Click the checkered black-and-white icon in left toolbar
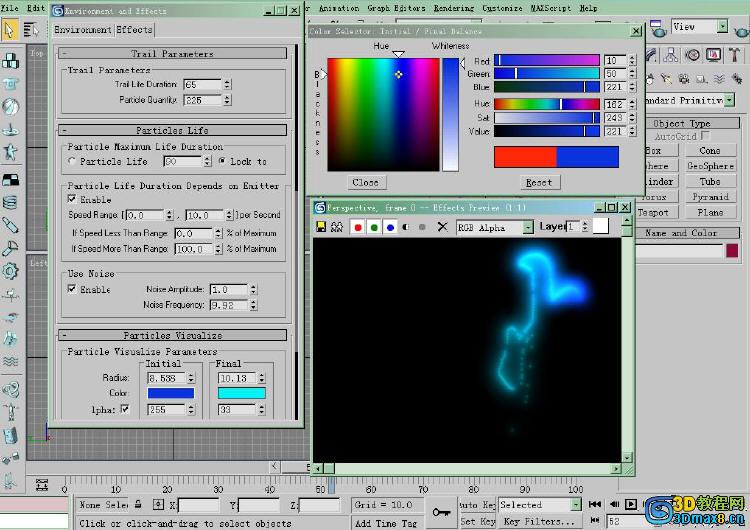The width and height of the screenshot is (750, 530). coord(11,180)
